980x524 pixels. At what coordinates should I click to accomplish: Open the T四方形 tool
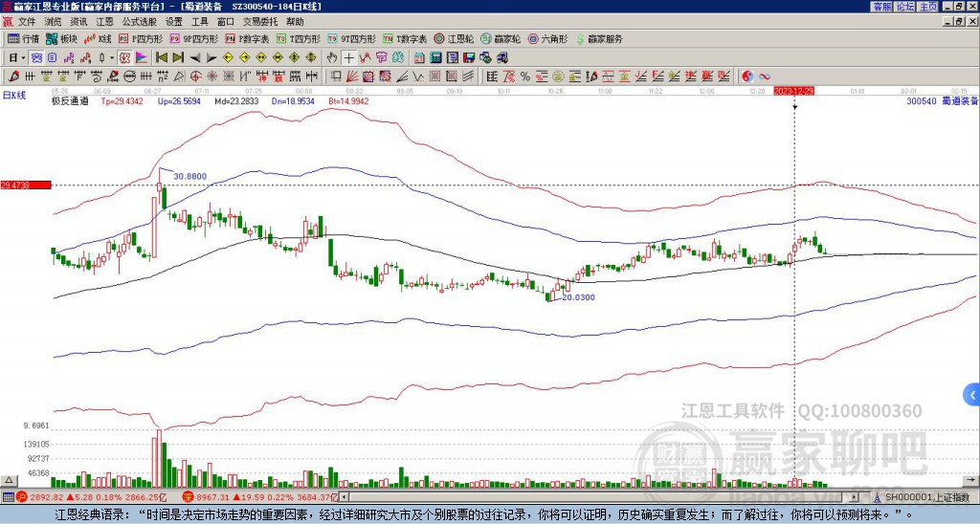pos(299,38)
